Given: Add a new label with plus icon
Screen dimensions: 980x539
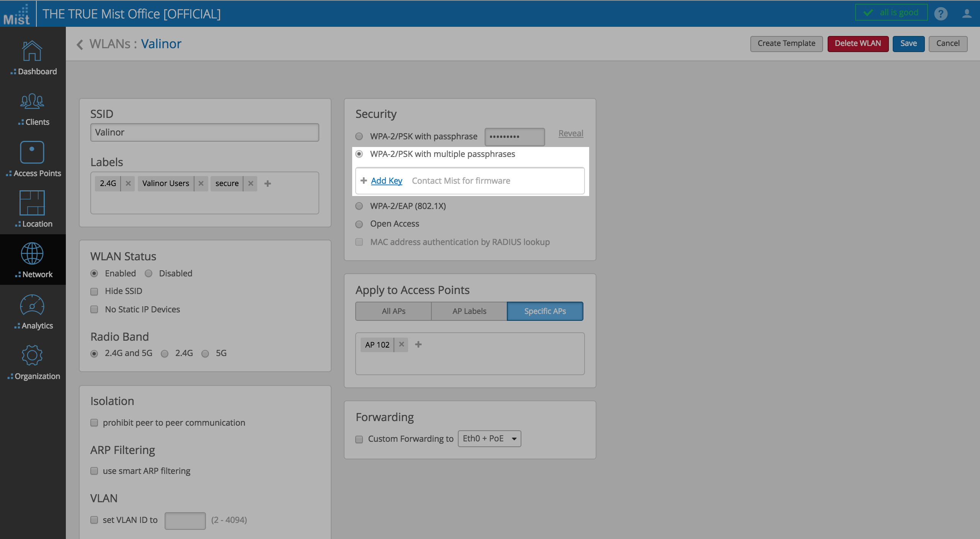Looking at the screenshot, I should [x=268, y=183].
